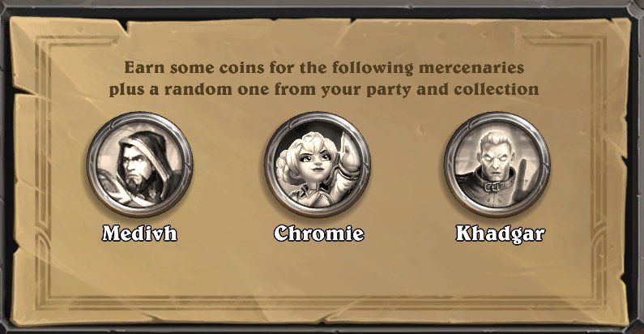Select the Chromie mercenary portrait
The width and height of the screenshot is (644, 334).
(318, 165)
